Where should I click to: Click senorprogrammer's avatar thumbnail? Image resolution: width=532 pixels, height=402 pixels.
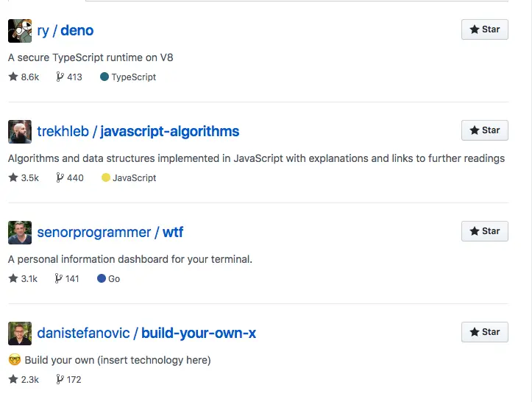[x=20, y=233]
